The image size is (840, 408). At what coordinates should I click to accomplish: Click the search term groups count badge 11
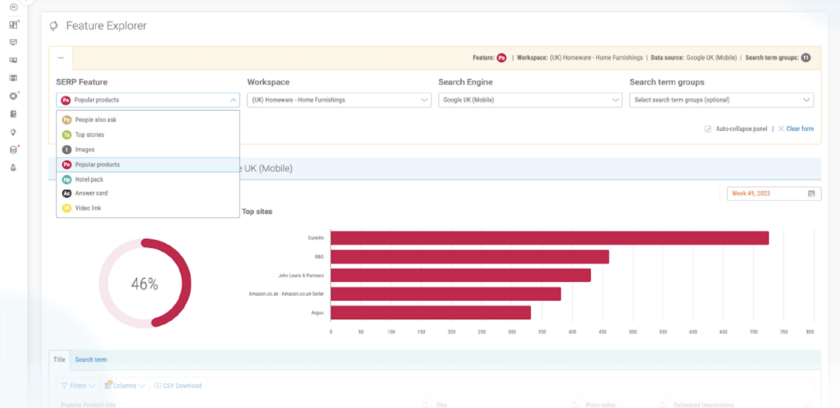pyautogui.click(x=806, y=58)
